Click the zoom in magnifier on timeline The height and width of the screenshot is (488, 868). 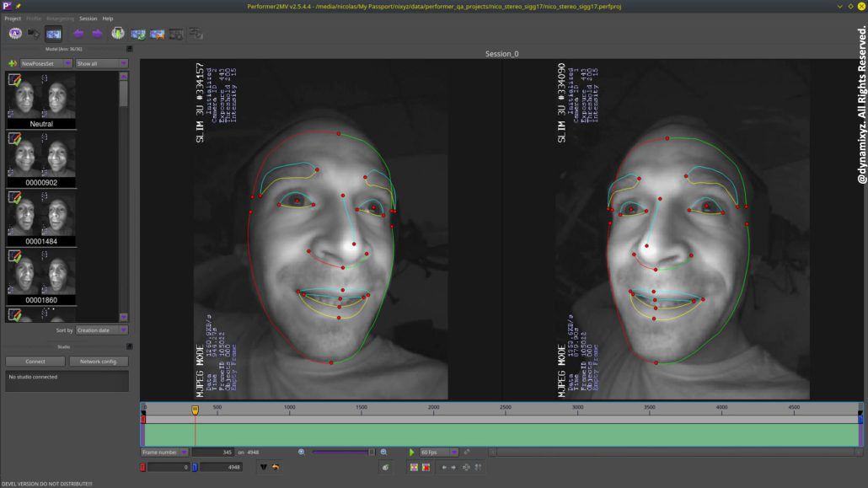click(383, 453)
